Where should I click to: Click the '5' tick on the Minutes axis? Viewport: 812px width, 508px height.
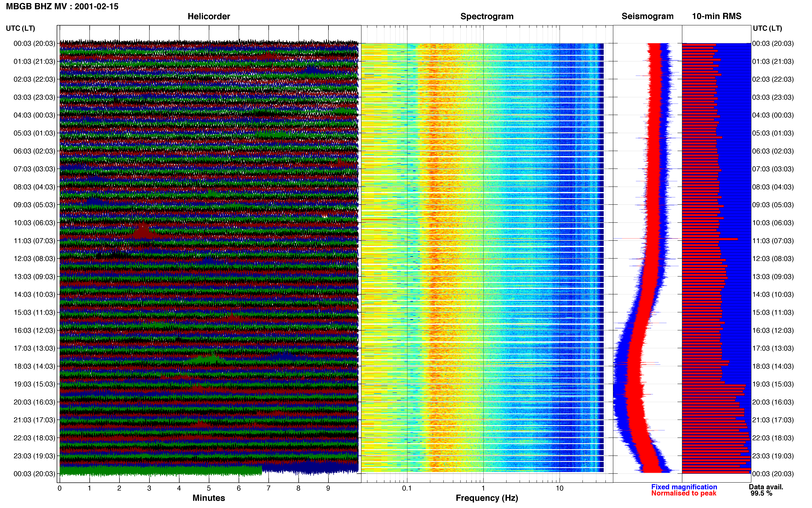[x=209, y=488]
